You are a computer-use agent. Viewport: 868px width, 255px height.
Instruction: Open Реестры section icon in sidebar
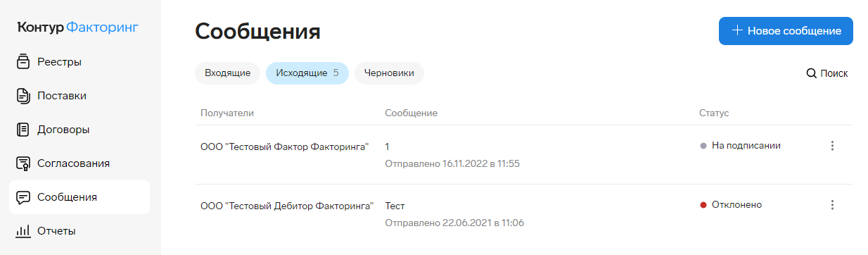tap(23, 62)
